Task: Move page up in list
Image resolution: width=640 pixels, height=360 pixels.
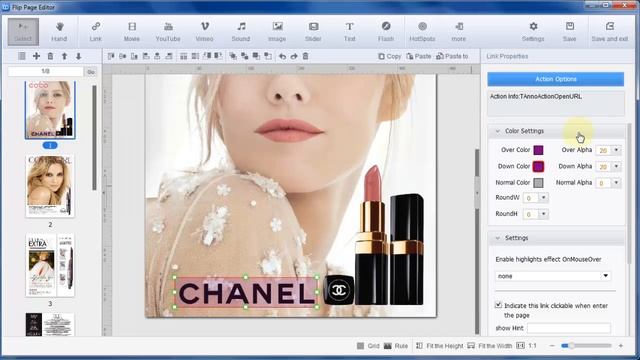Action: click(64, 56)
